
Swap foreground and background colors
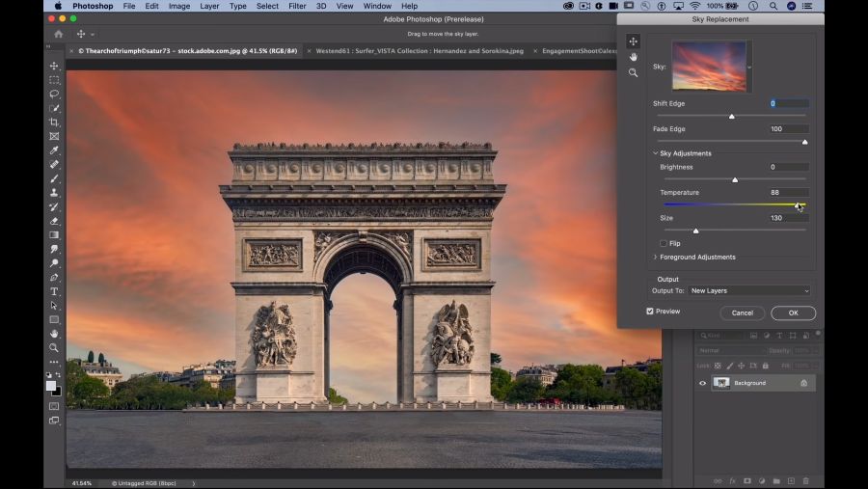58,375
